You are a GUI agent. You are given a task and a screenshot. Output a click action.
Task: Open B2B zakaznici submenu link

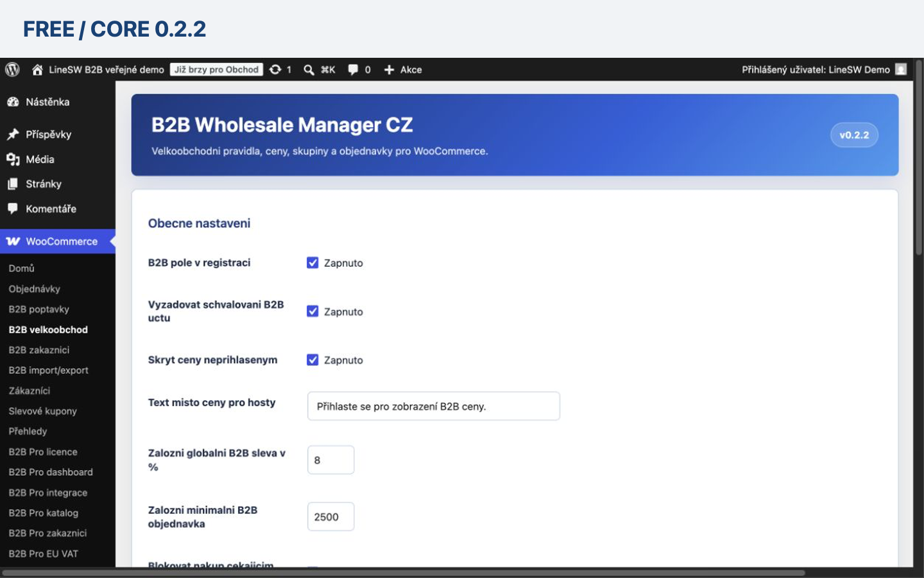pos(39,350)
